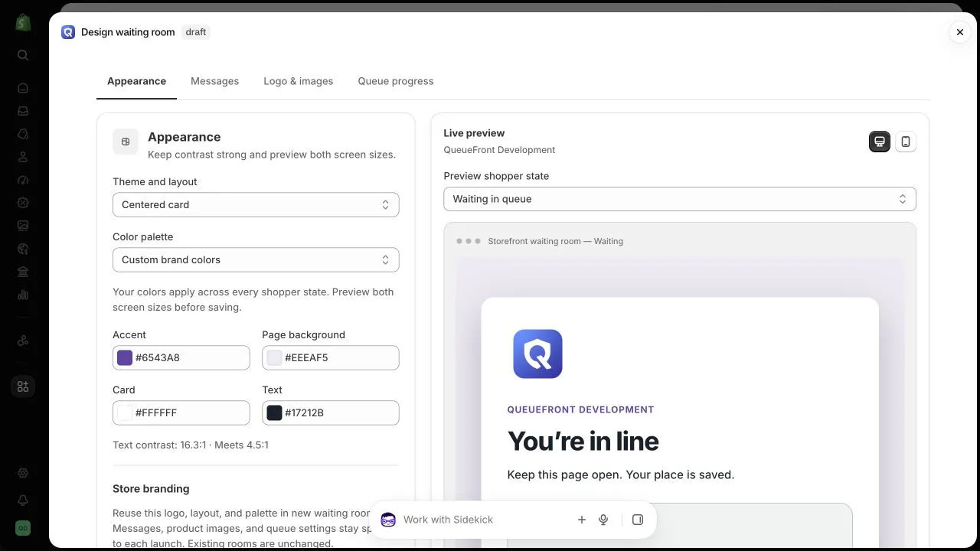Image resolution: width=980 pixels, height=551 pixels.
Task: Open search via magnifier icon in sidebar
Action: (23, 55)
